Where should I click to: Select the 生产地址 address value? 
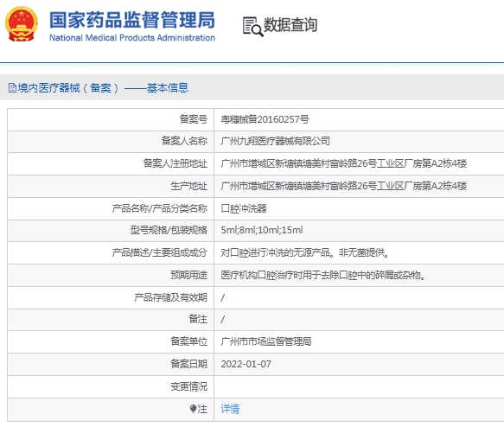tap(343, 186)
